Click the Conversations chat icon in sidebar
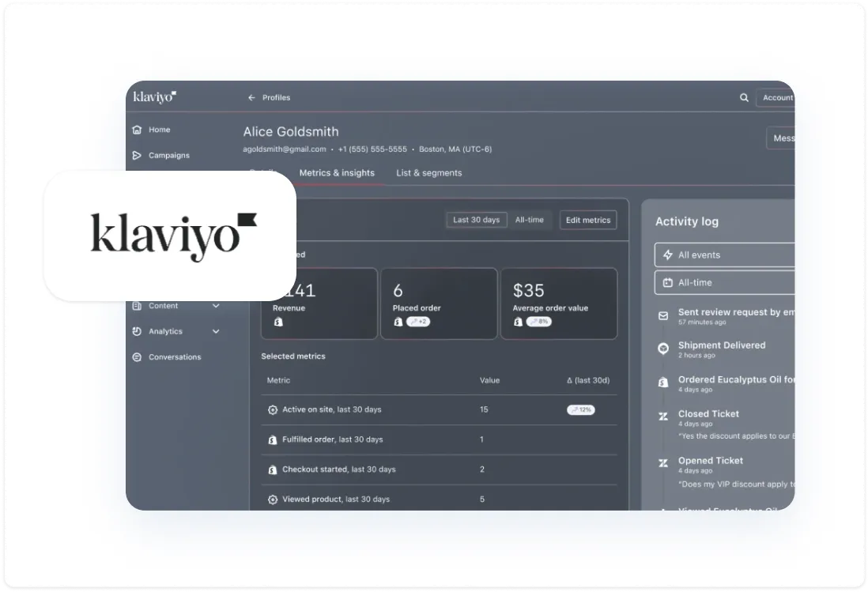The width and height of the screenshot is (868, 592). pos(137,357)
